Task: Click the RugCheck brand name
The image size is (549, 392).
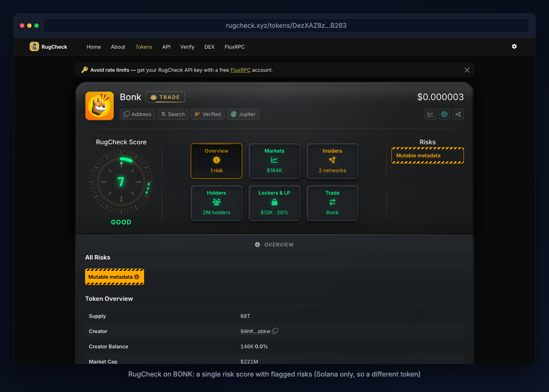Action: pyautogui.click(x=54, y=47)
